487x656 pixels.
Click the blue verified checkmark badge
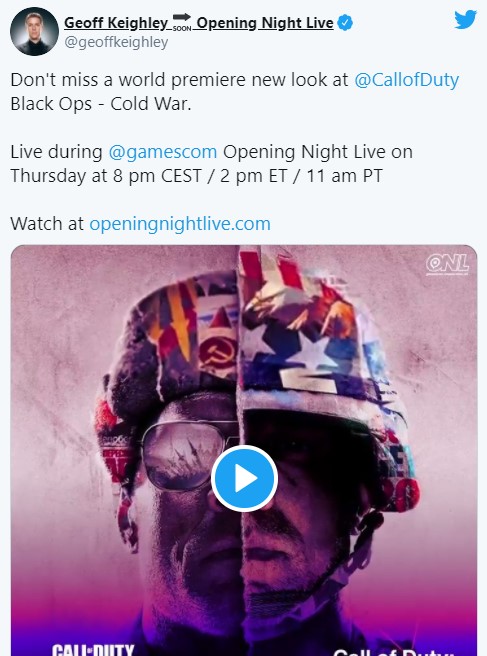[345, 23]
